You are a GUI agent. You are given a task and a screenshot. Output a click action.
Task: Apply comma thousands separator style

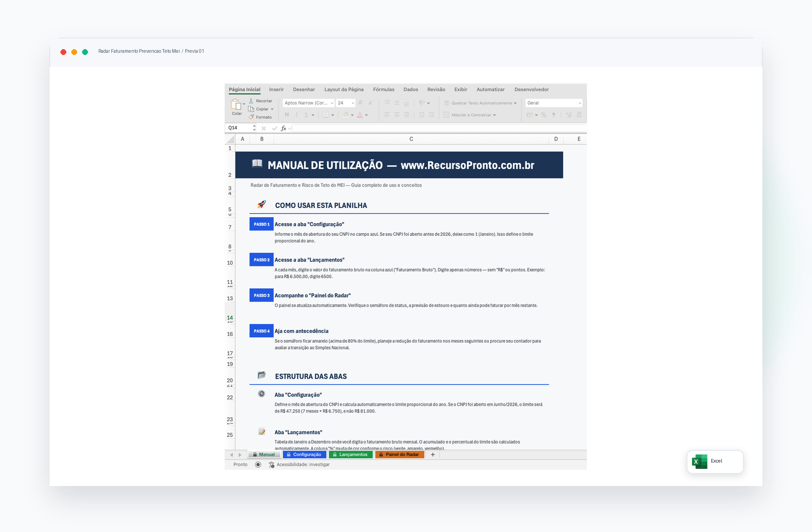click(x=554, y=115)
